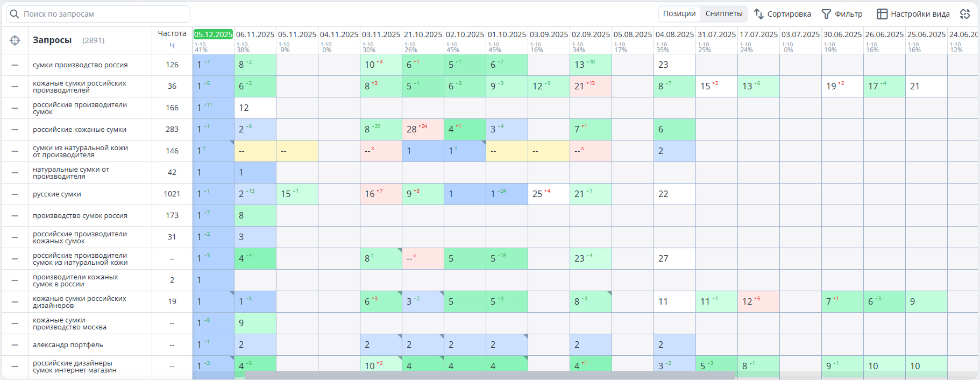Click position 28 cell under 21.10.2025

tap(423, 129)
